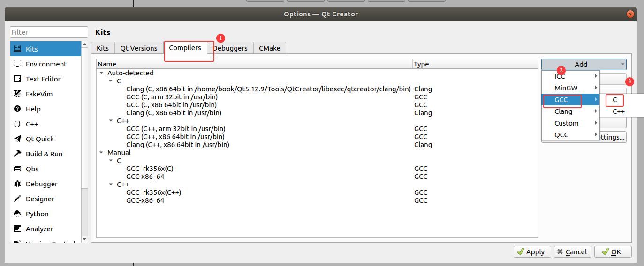Collapse the Auto-detected tree group
This screenshot has height=266, width=644.
pos(101,73)
